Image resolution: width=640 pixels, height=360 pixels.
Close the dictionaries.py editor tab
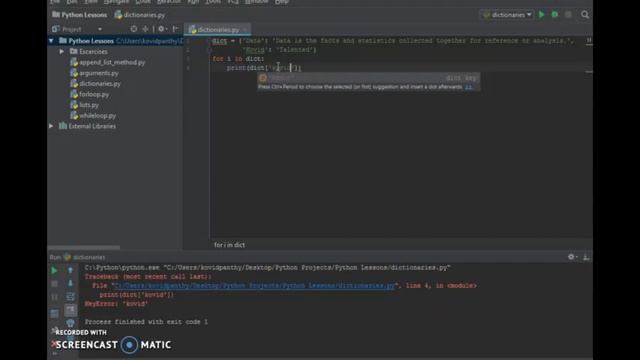(x=245, y=29)
